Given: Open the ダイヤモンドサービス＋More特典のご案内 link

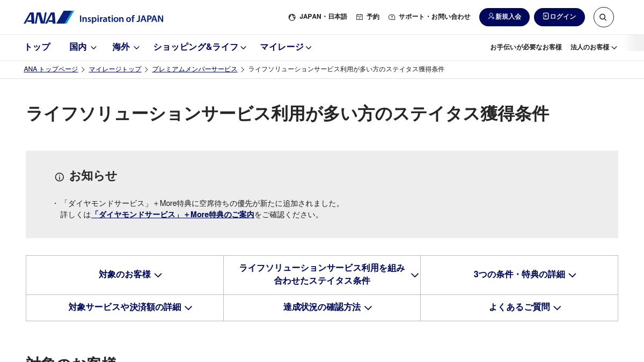Looking at the screenshot, I should [173, 215].
